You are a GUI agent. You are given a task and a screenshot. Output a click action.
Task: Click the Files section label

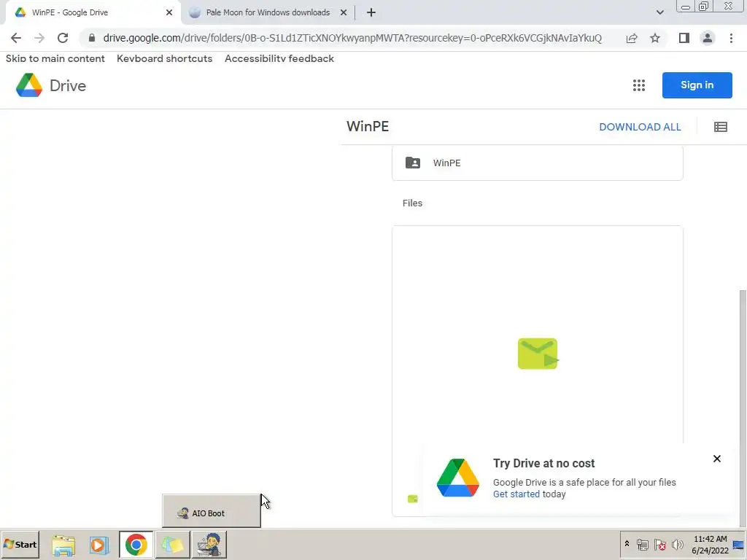tap(412, 203)
